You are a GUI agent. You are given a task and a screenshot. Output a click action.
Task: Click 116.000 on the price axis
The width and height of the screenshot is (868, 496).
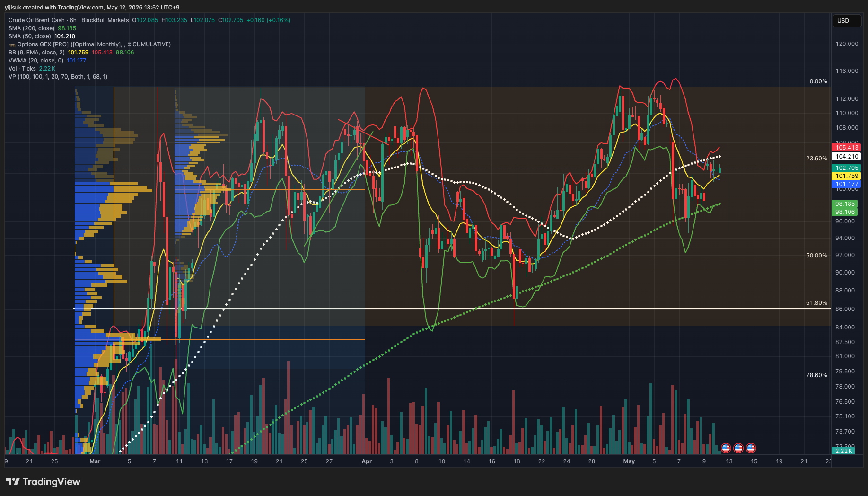847,71
